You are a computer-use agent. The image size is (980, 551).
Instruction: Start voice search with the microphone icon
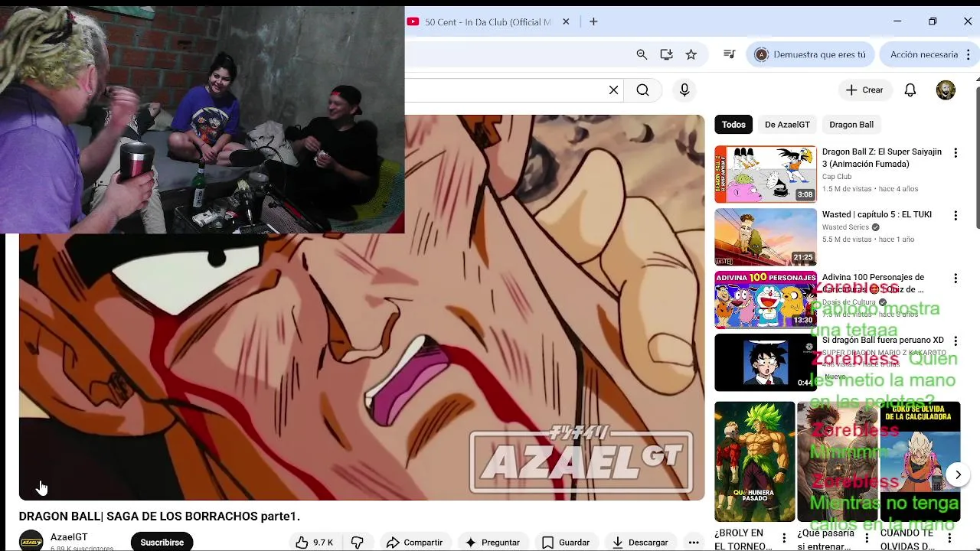[x=684, y=90]
